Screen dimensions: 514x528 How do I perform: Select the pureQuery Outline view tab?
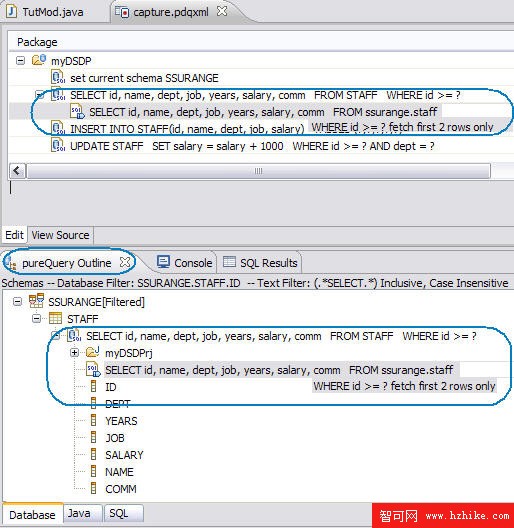coord(67,263)
